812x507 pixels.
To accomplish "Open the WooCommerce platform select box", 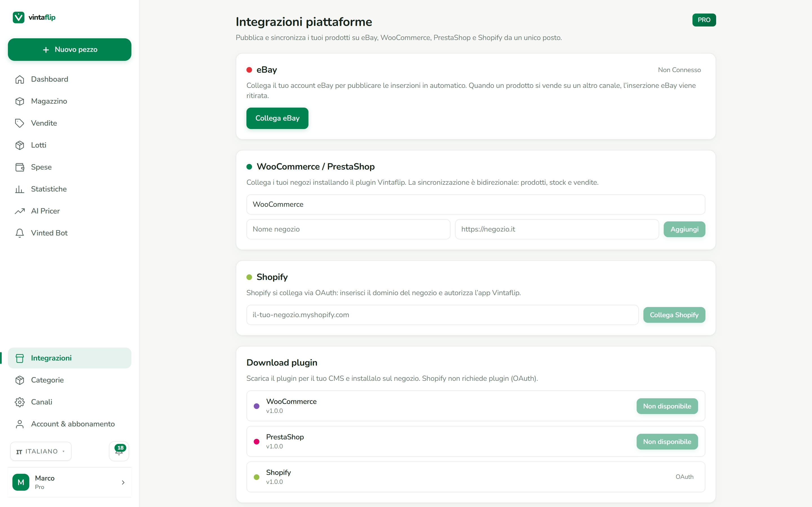I will 475,204.
